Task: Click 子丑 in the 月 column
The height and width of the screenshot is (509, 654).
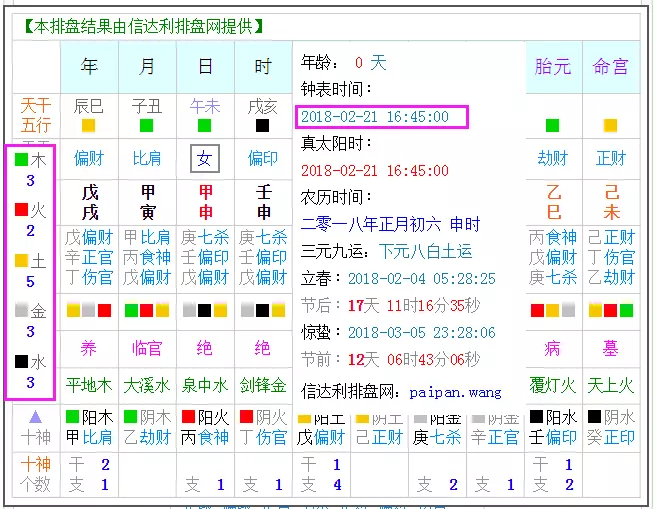Action: (147, 107)
